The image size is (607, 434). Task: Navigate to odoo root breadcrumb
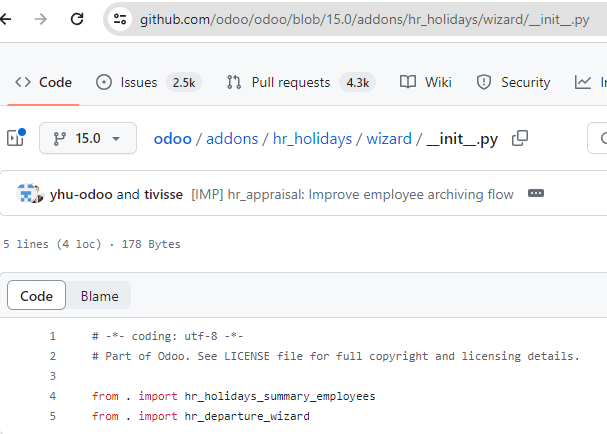173,139
